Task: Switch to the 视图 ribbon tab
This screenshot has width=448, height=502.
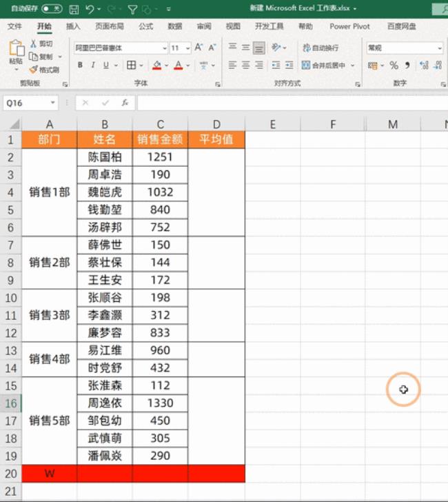Action: [x=233, y=26]
